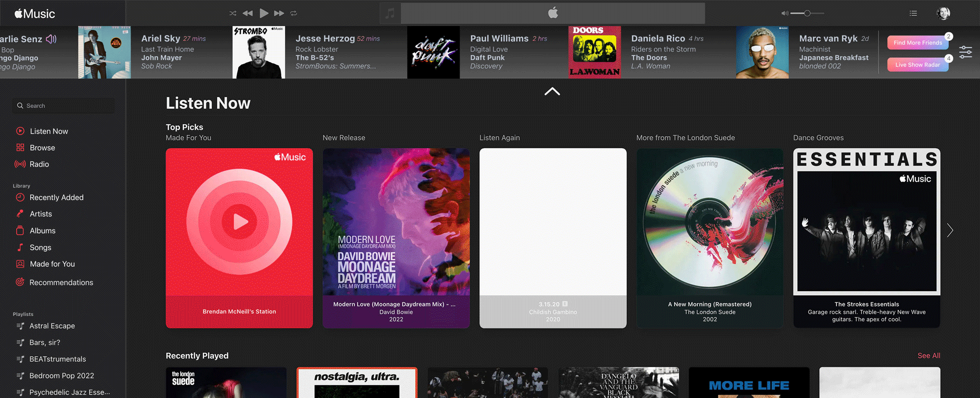The height and width of the screenshot is (398, 980).
Task: Toggle repeat mode
Action: coord(294,13)
